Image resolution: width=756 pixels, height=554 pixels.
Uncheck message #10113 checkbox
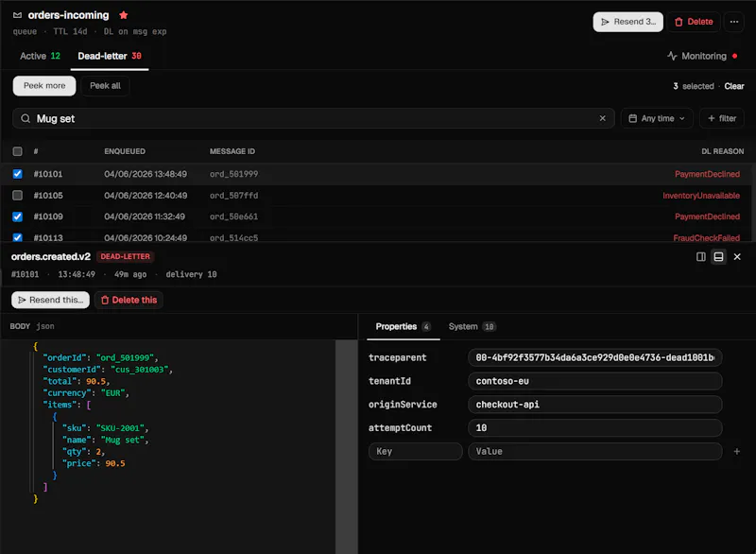pos(17,237)
